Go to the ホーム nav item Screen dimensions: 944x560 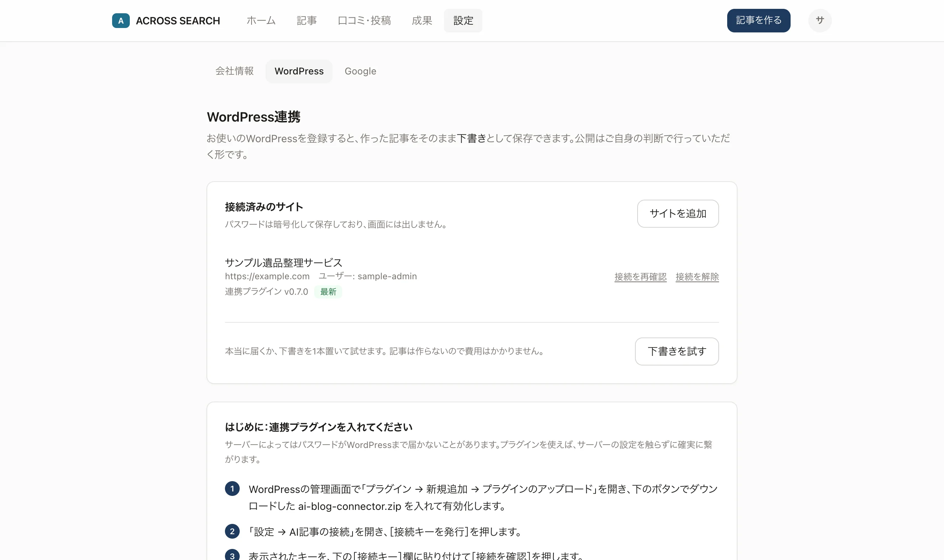[261, 20]
